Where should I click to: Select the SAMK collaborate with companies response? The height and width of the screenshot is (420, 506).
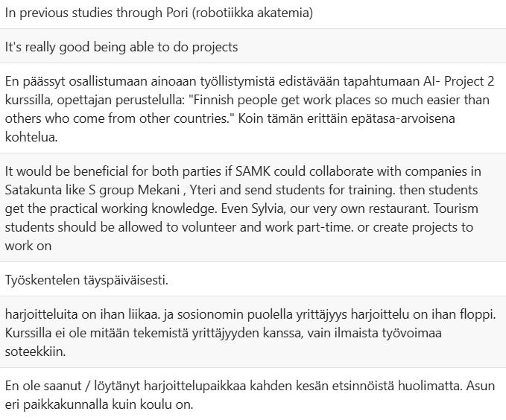click(x=253, y=208)
